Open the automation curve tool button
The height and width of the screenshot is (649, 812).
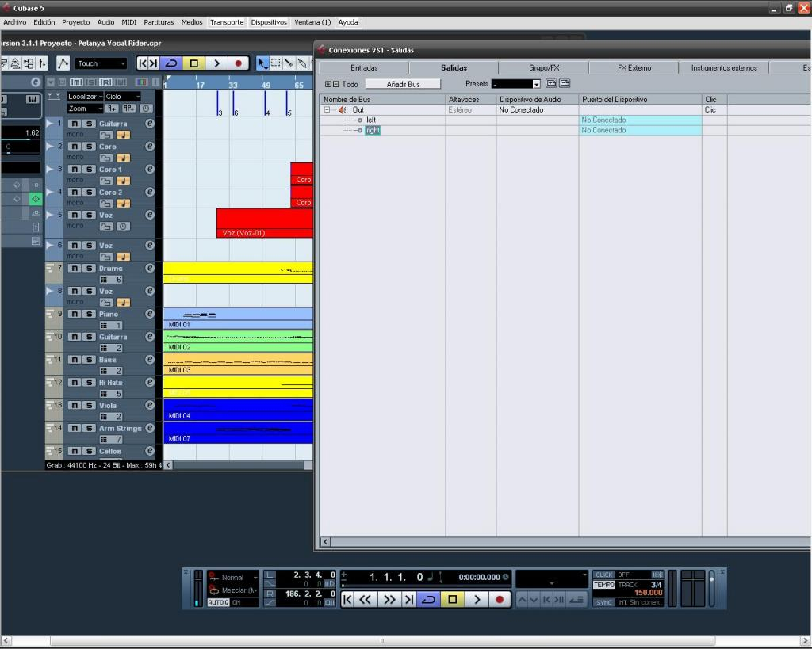tap(63, 63)
